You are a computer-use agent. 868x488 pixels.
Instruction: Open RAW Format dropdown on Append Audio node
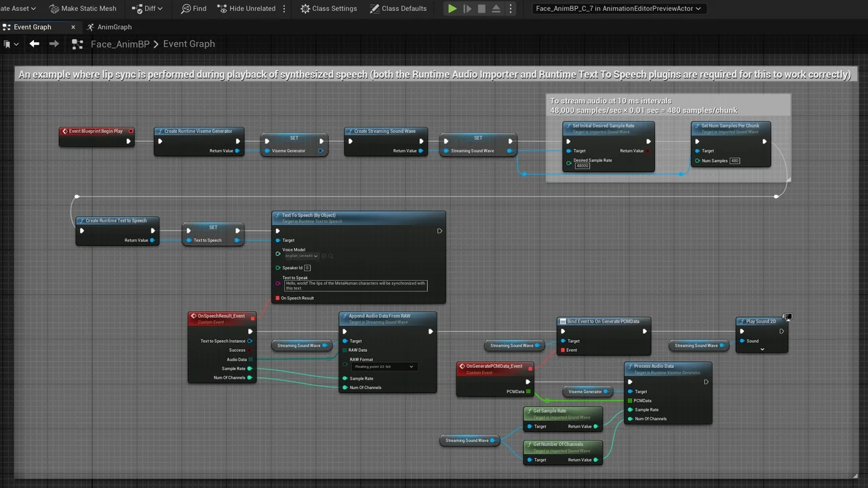pyautogui.click(x=383, y=367)
